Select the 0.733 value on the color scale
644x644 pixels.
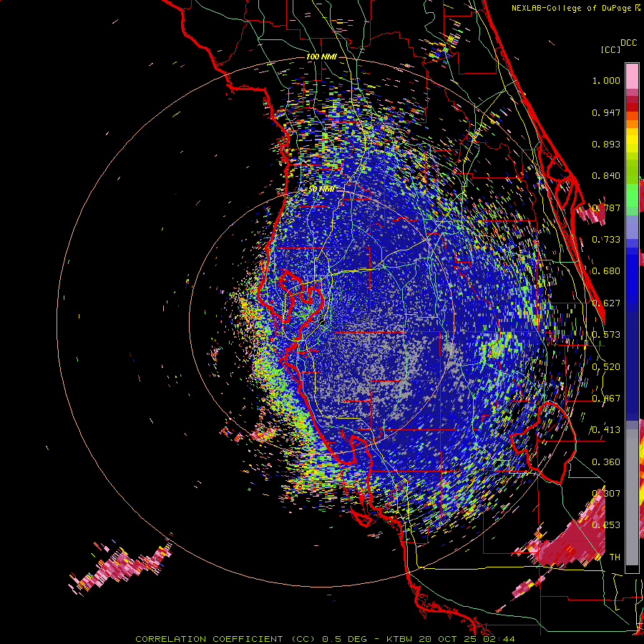pyautogui.click(x=606, y=240)
